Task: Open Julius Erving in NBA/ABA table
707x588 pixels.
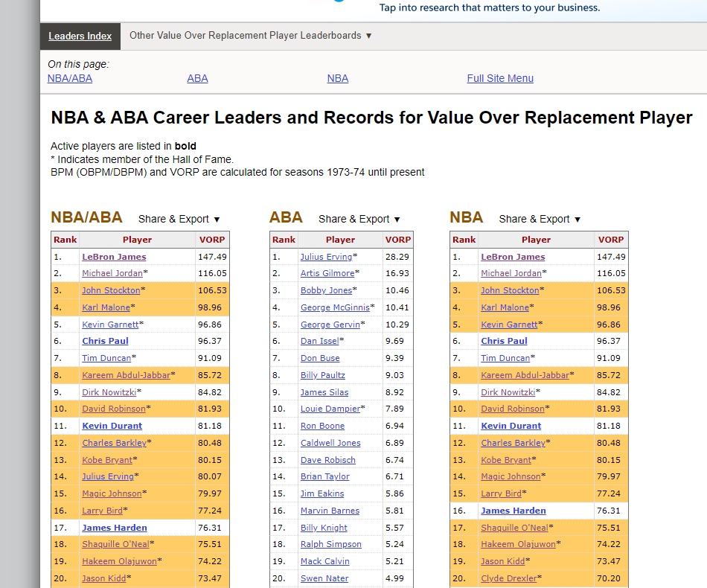Action: point(108,476)
